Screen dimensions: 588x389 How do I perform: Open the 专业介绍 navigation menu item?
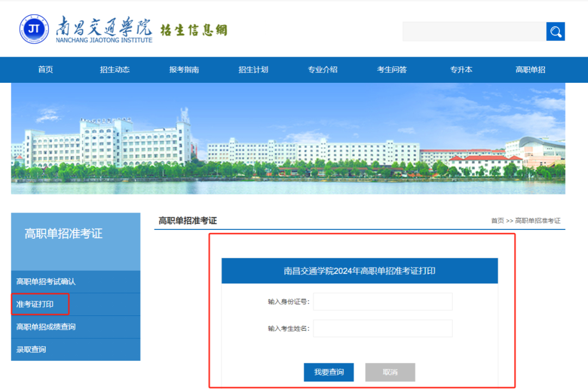[322, 69]
